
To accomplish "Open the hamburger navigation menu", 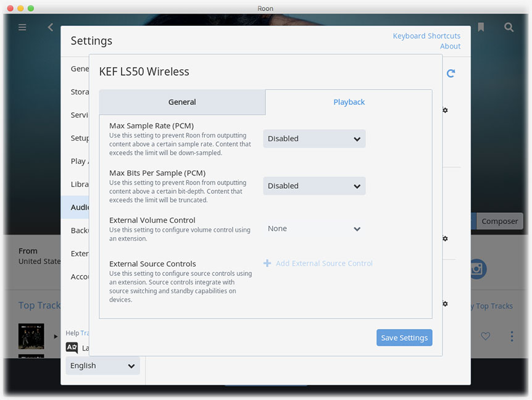I will click(x=22, y=27).
